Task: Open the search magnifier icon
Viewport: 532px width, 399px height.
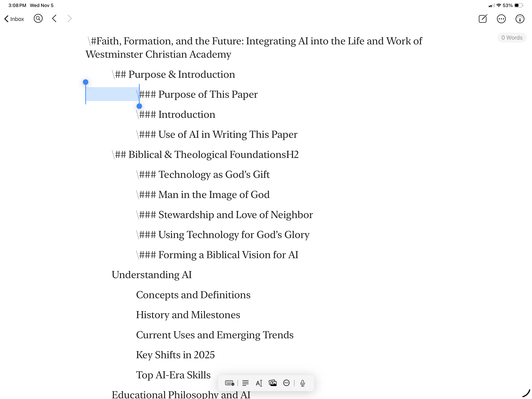Action: point(38,18)
